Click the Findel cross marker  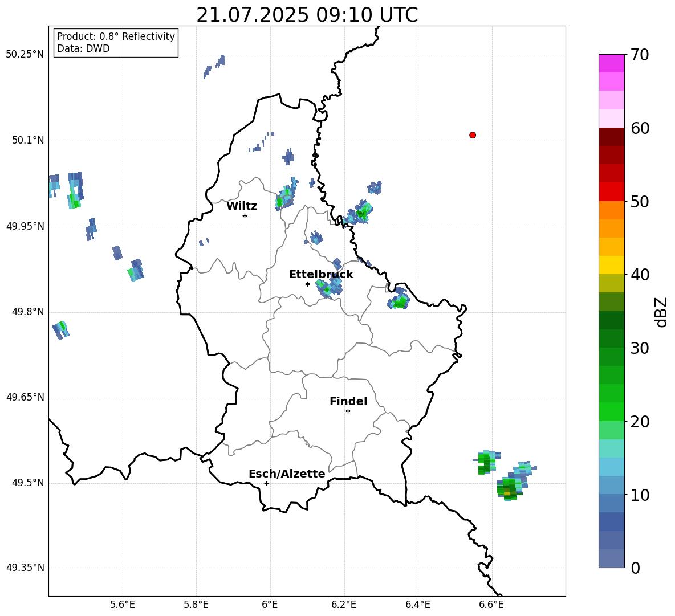348,411
